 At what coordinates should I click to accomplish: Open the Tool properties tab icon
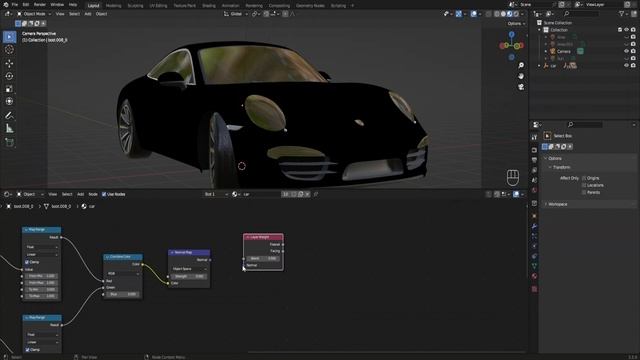coord(534,137)
